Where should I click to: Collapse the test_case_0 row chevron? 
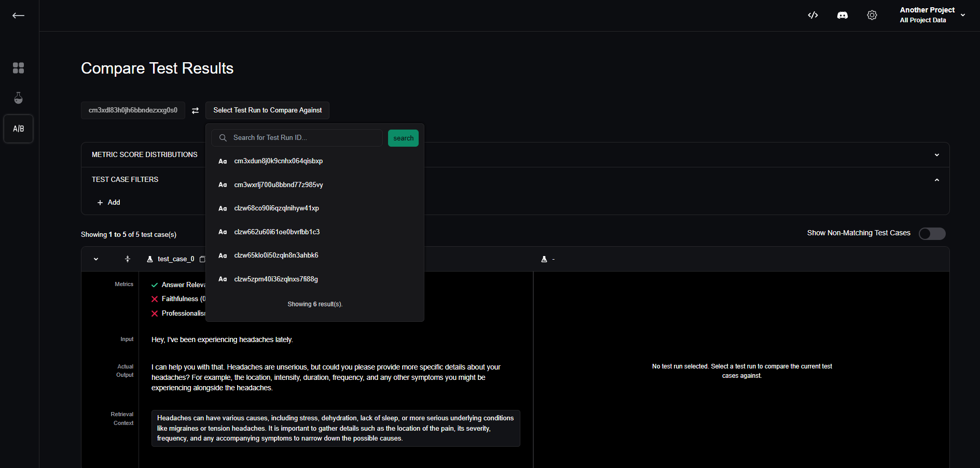coord(96,259)
